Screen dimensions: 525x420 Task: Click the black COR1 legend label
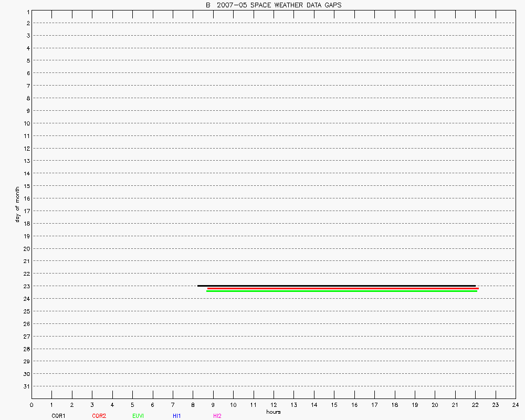click(x=58, y=416)
